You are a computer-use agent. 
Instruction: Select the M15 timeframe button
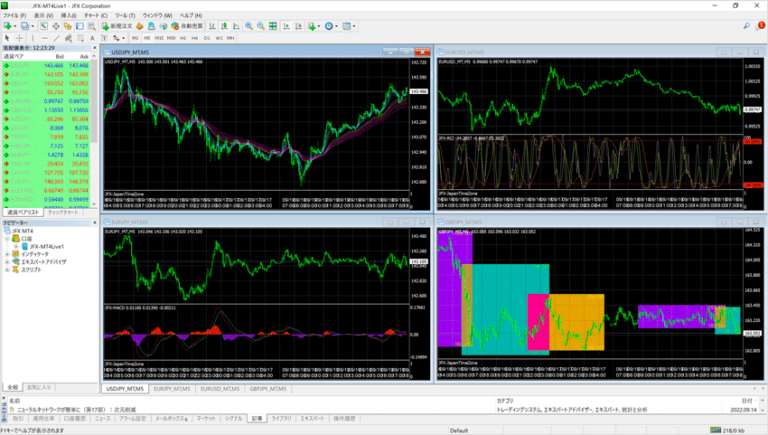[157, 37]
